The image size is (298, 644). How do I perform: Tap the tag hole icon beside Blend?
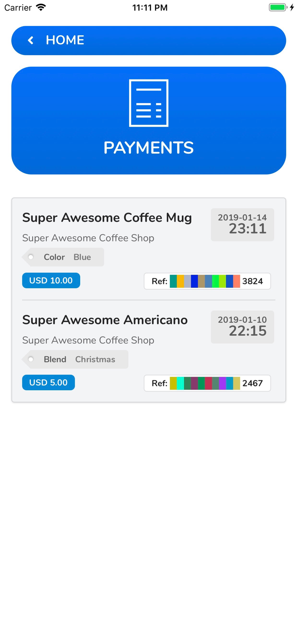pos(31,359)
